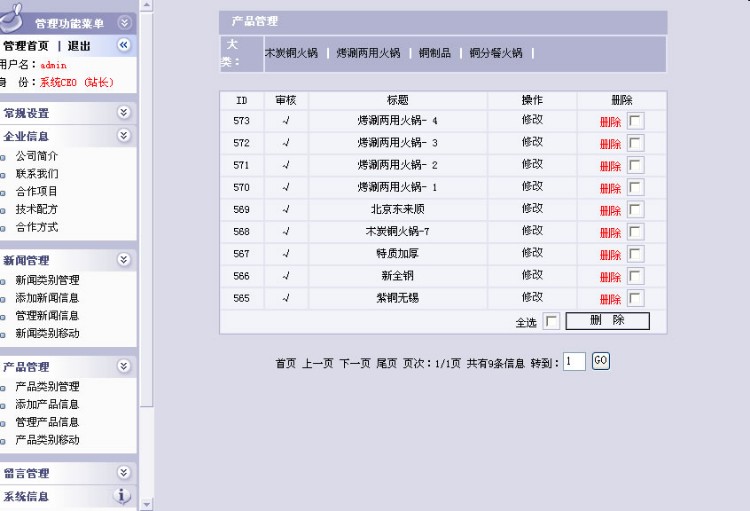The image size is (750, 511).
Task: Click the info icon next to 系统信息
Action: click(122, 496)
